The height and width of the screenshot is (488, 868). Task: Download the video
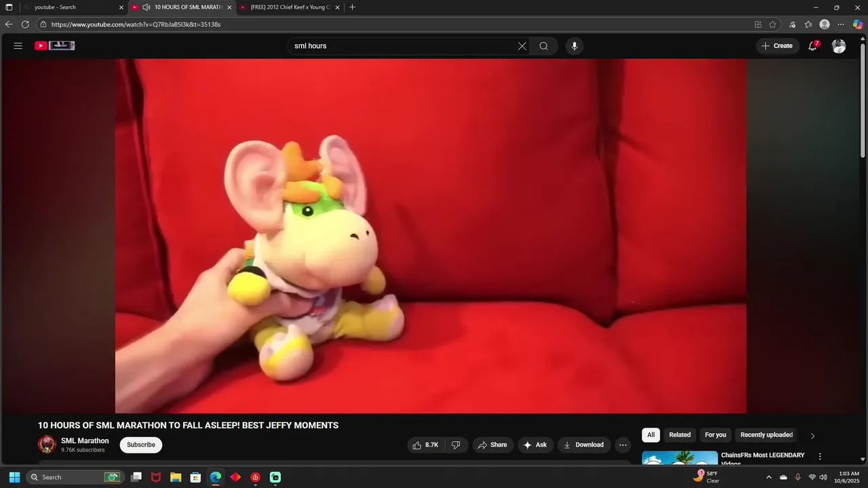[585, 445]
